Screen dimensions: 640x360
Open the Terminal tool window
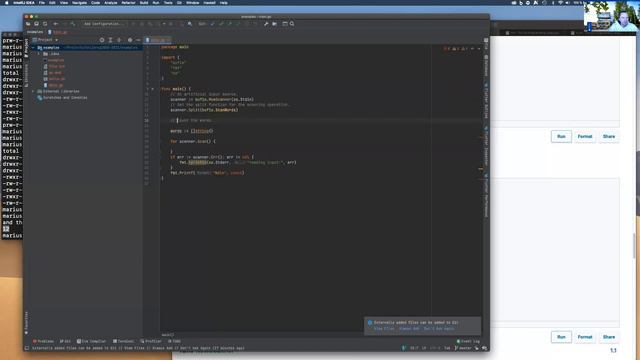(123, 341)
